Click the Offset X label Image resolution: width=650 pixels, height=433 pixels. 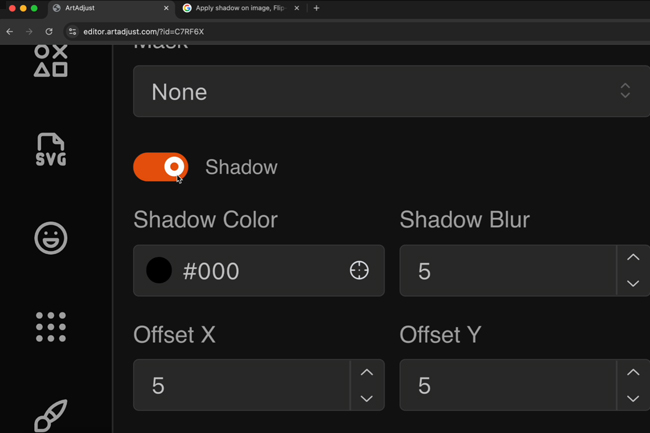pos(175,335)
